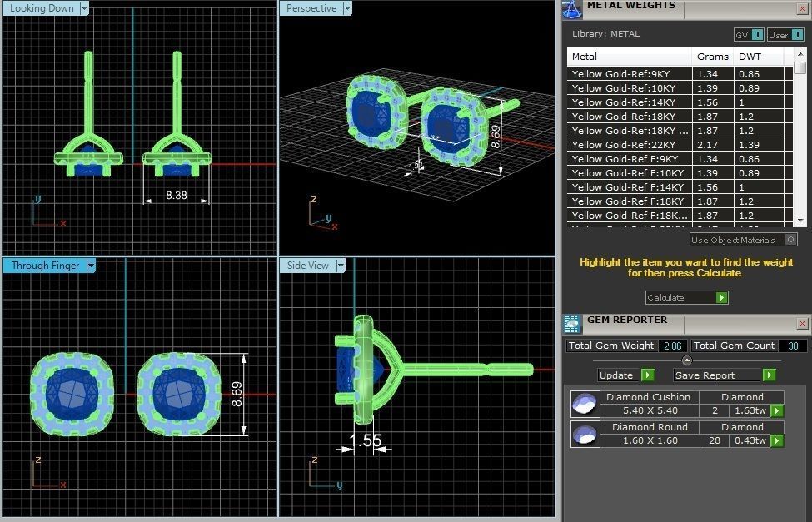Click the Library: METAL label

point(606,34)
